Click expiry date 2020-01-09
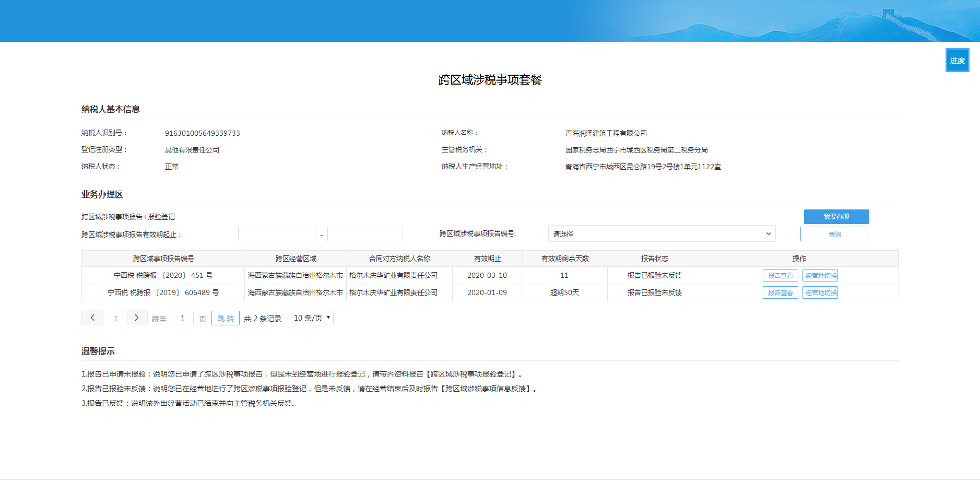This screenshot has width=980, height=481. [487, 292]
